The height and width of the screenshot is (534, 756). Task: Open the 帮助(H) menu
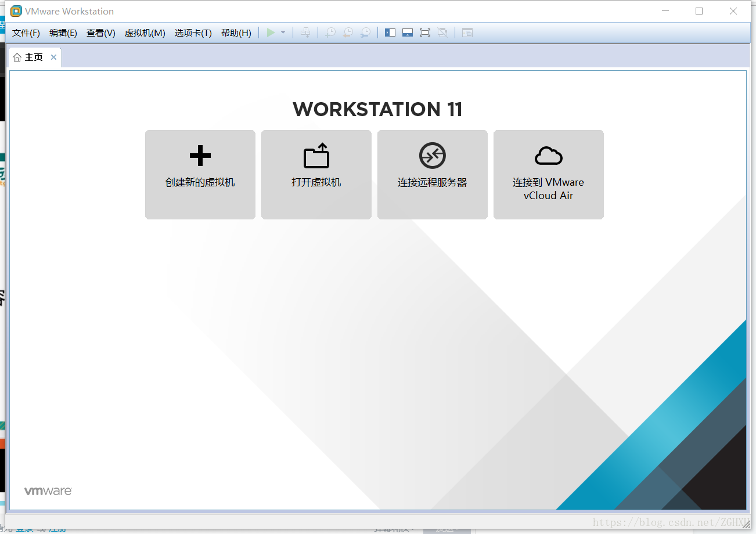pos(236,33)
